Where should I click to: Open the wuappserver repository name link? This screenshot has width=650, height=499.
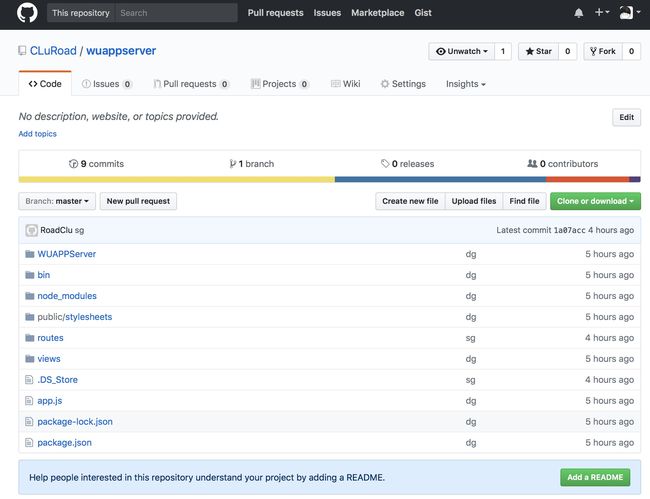click(121, 51)
